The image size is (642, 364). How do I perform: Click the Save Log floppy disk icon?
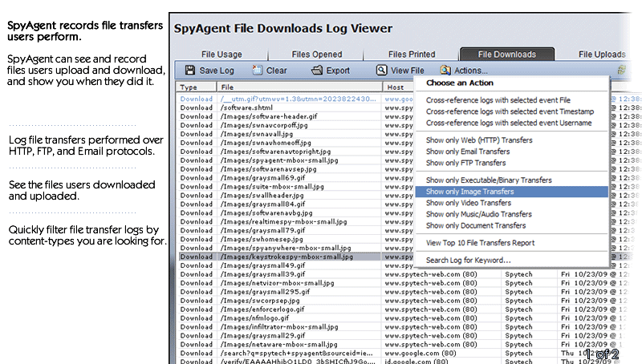(190, 71)
